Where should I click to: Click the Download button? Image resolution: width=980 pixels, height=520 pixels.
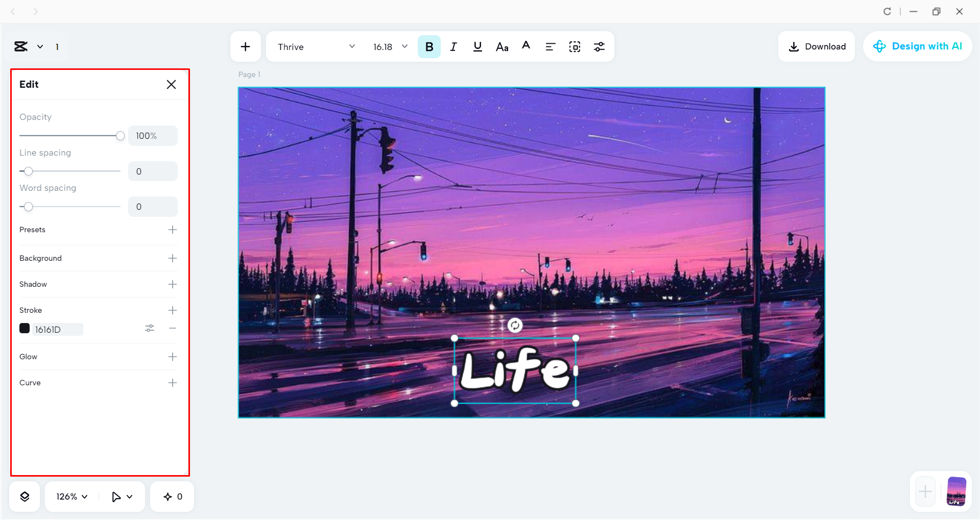pyautogui.click(x=816, y=46)
